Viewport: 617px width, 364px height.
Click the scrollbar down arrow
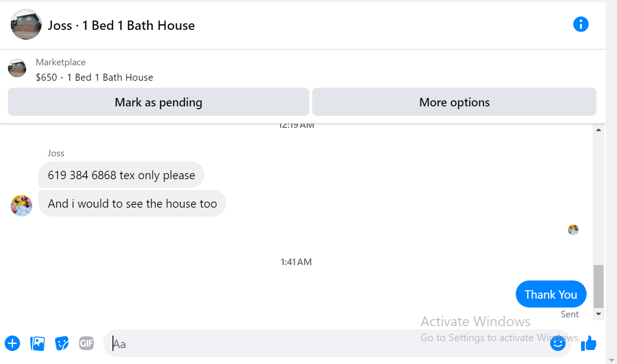click(x=599, y=315)
